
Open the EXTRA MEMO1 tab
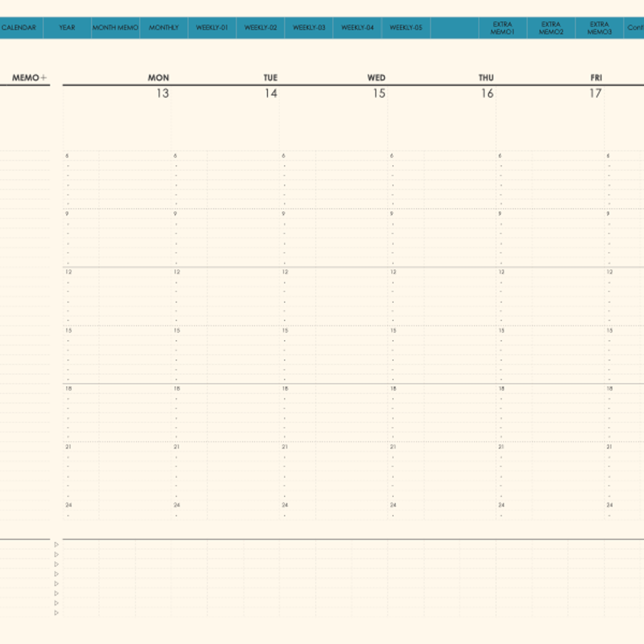[503, 27]
